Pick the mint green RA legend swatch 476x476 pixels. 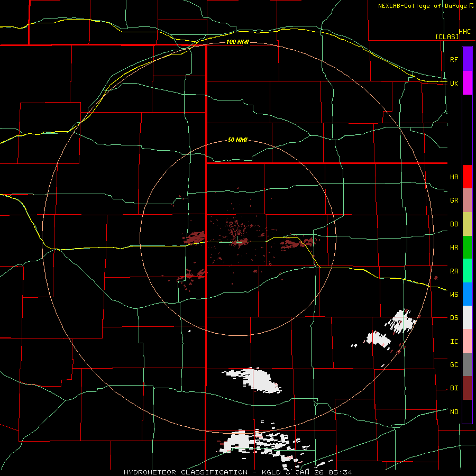(467, 271)
